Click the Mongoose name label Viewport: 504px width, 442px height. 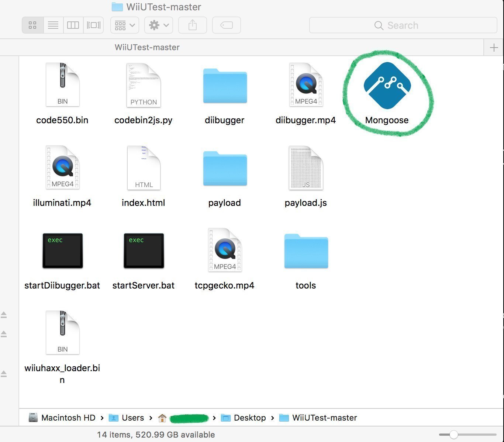[387, 120]
